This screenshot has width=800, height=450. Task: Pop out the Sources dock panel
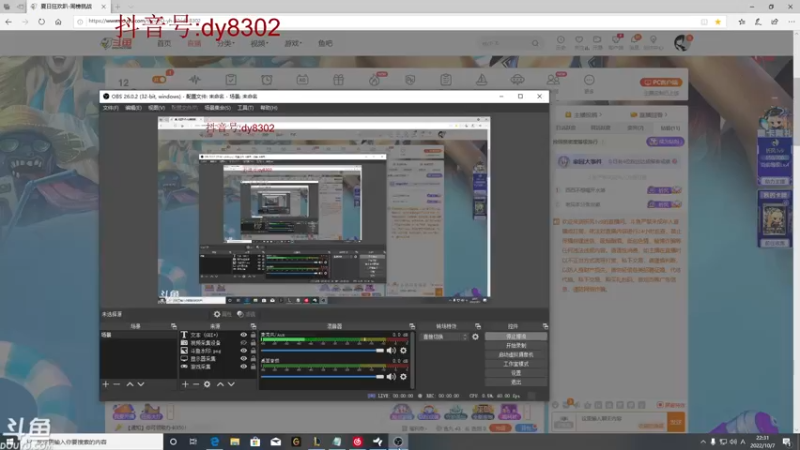[x=253, y=326]
